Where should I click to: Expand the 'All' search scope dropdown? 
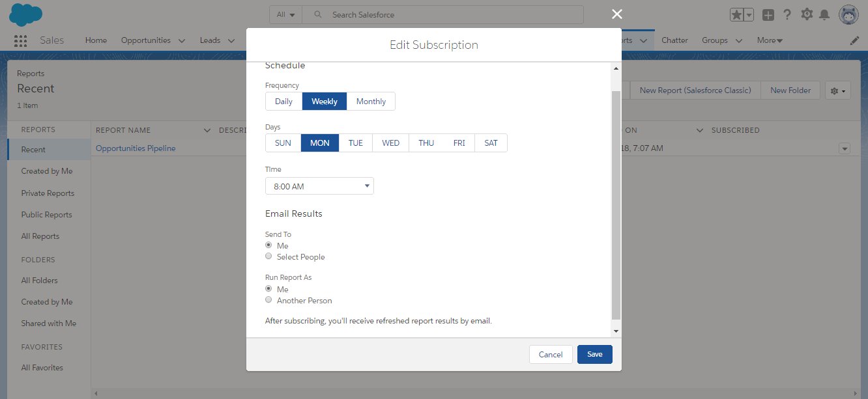285,14
